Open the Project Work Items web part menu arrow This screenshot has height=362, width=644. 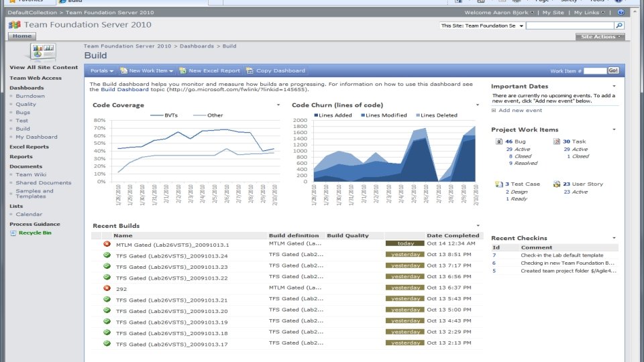click(614, 129)
